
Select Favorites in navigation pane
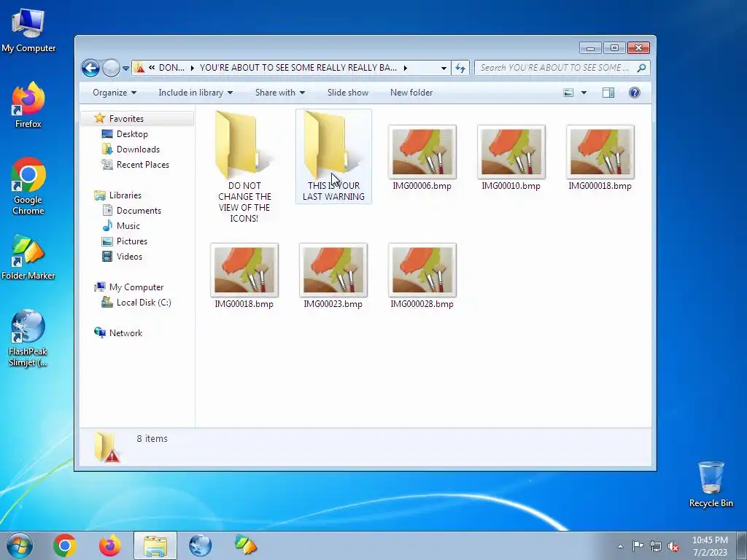125,119
